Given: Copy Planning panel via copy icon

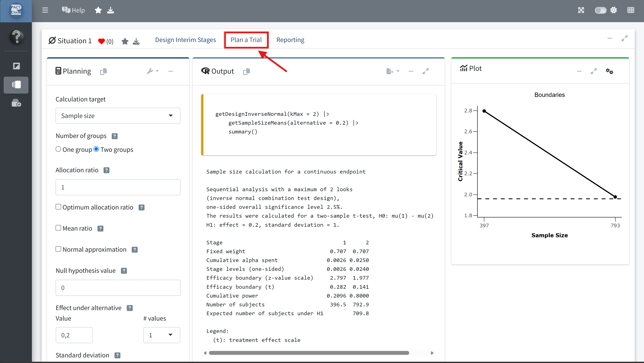Looking at the screenshot, I should coord(103,71).
